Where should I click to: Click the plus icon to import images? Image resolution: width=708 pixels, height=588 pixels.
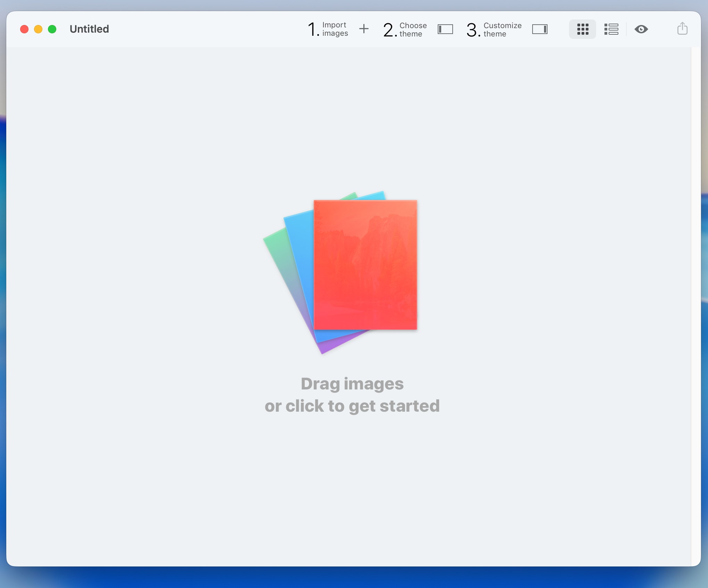364,29
